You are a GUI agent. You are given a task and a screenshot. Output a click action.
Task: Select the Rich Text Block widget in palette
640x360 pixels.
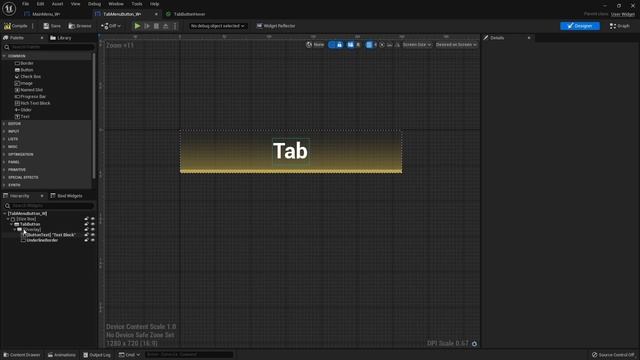tap(33, 103)
